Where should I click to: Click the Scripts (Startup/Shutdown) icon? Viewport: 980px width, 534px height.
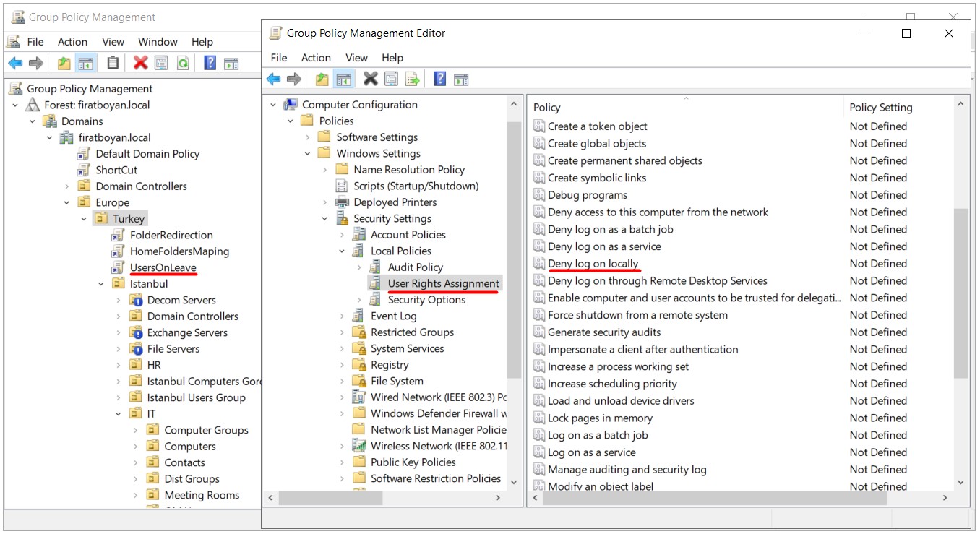342,186
